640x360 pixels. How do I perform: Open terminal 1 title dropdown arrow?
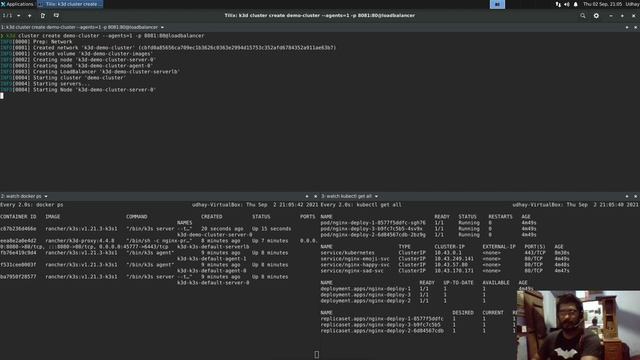[x=162, y=27]
